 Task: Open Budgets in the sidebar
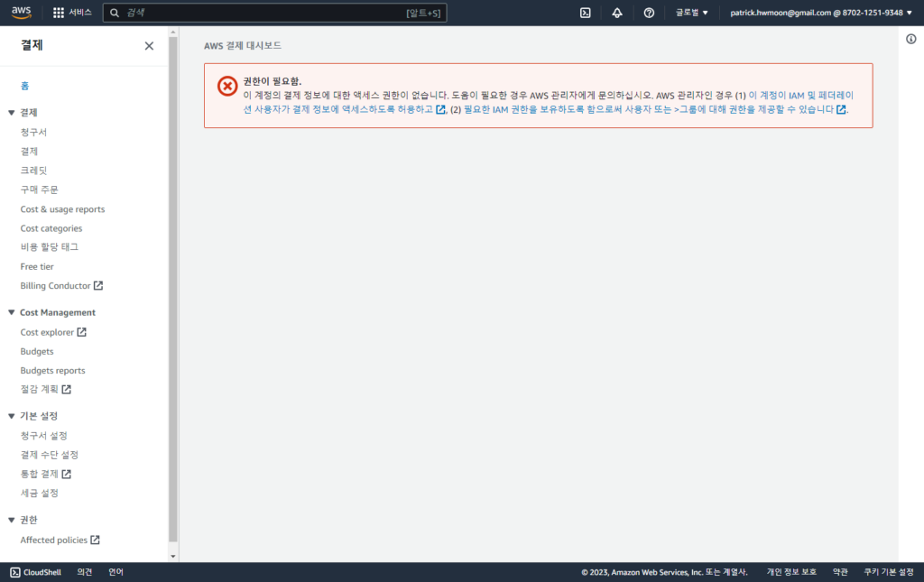pos(36,352)
